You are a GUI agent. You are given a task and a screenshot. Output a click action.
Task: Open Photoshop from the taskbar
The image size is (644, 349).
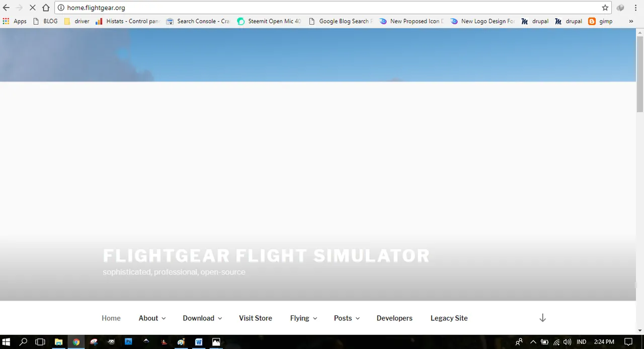coord(128,342)
